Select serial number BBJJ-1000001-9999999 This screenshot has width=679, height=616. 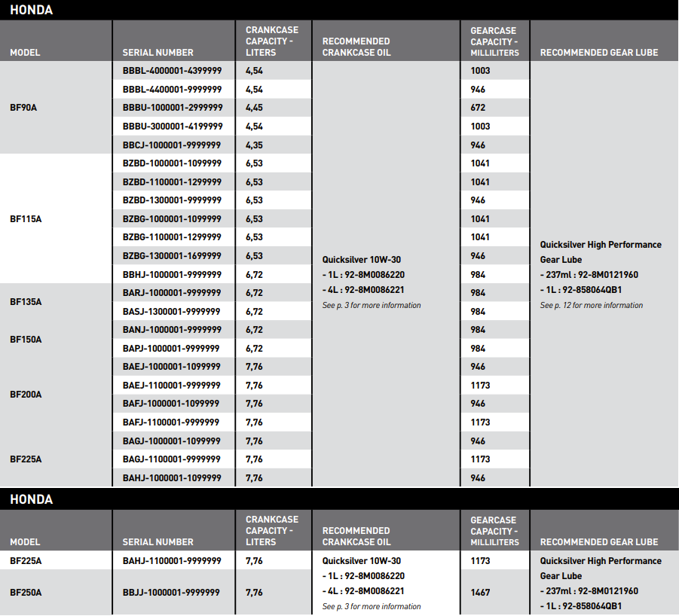tap(171, 593)
